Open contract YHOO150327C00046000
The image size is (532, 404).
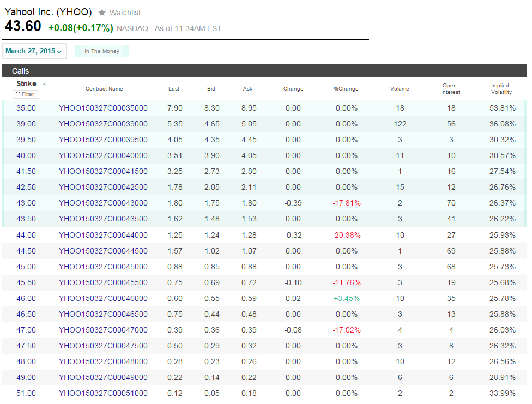click(x=103, y=298)
